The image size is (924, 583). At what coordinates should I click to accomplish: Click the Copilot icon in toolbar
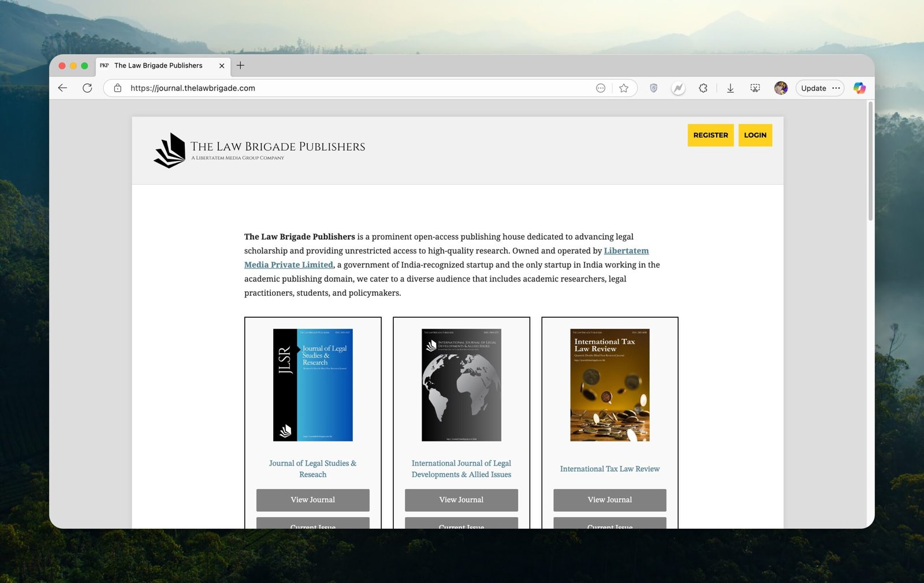pos(859,88)
